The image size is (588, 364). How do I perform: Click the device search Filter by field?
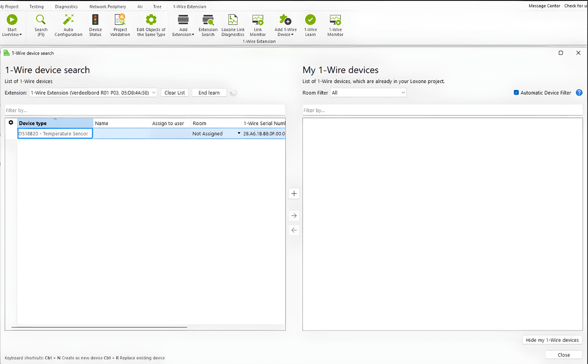[145, 110]
